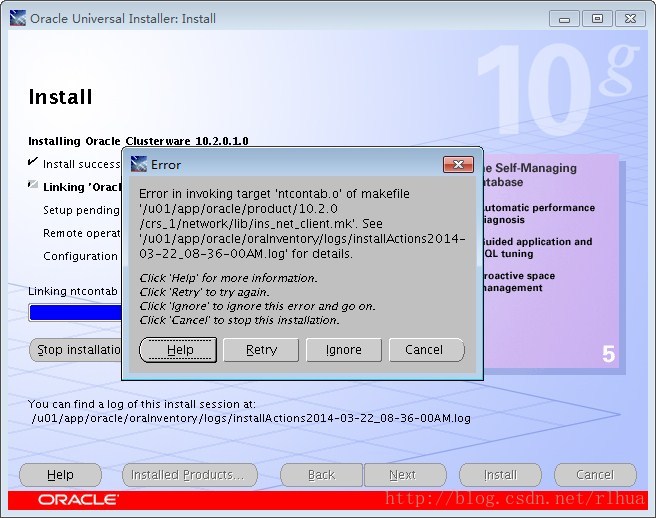Open Installed Products list
The image size is (656, 518).
[190, 475]
